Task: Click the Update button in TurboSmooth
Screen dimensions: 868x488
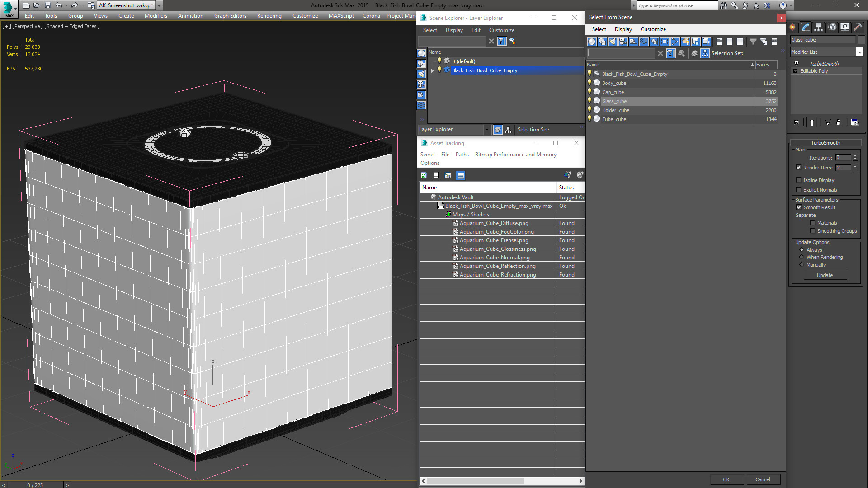Action: tap(825, 275)
